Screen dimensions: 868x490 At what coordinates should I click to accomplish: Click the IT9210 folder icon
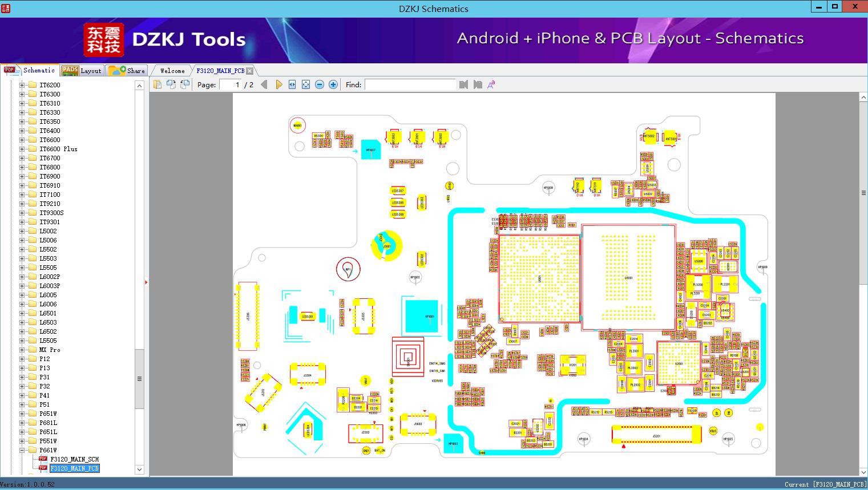point(33,204)
